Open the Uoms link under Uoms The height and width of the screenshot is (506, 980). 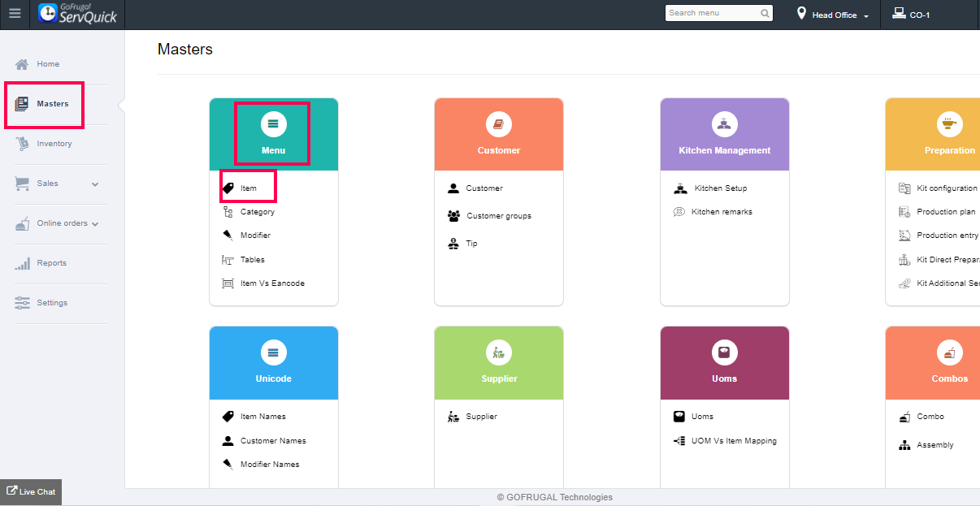pos(703,417)
